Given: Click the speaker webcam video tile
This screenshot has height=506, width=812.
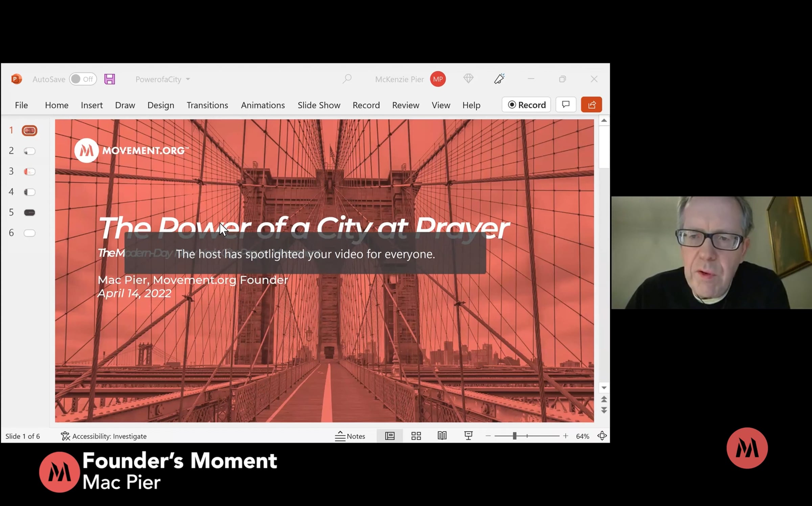Looking at the screenshot, I should (712, 252).
